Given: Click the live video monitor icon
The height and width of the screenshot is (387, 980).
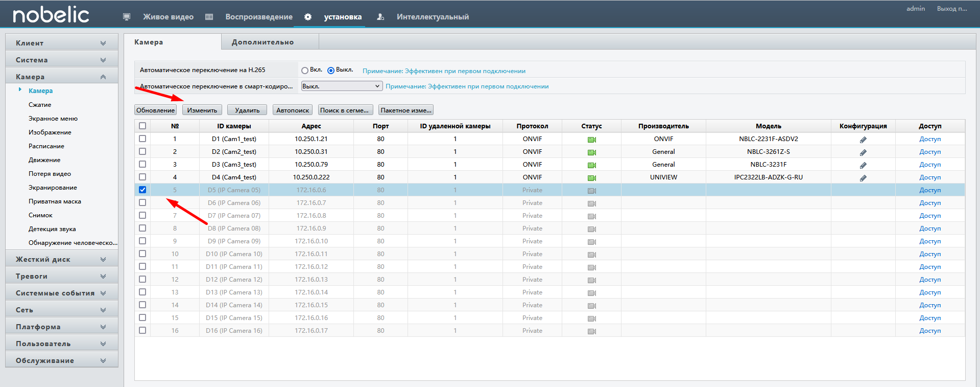Looking at the screenshot, I should coord(127,17).
